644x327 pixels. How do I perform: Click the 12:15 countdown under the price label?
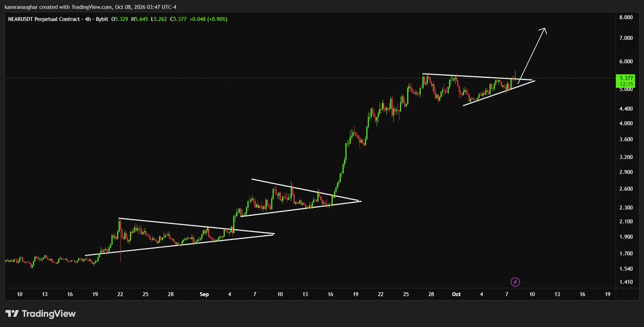(625, 84)
